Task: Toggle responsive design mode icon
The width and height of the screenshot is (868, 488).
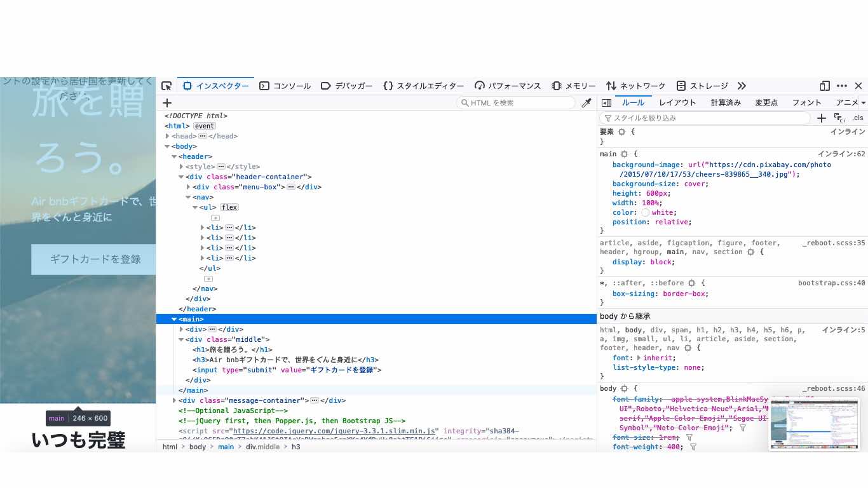Action: 825,86
